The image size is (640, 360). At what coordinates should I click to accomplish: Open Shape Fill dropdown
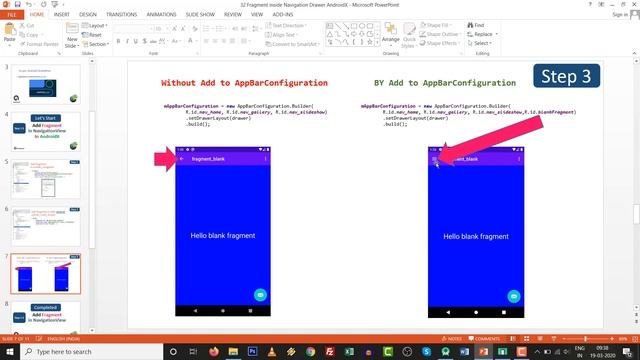[436, 25]
